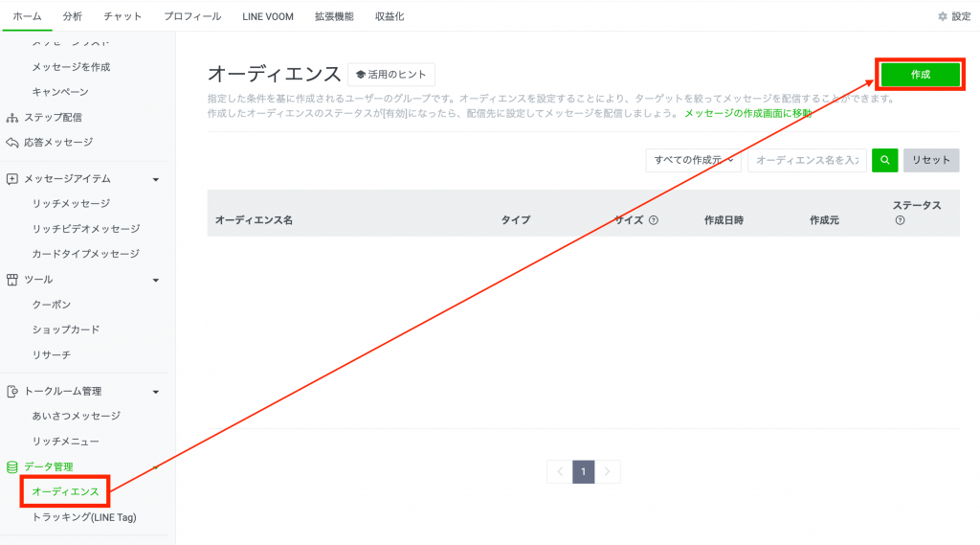The height and width of the screenshot is (545, 980).
Task: Click the リセット button
Action: click(x=931, y=160)
